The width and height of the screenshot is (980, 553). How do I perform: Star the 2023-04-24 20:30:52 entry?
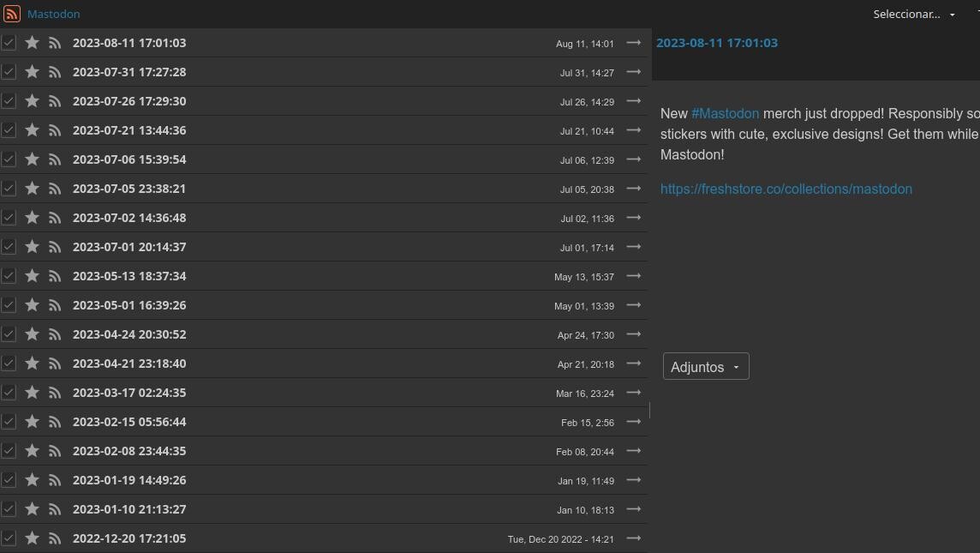32,334
